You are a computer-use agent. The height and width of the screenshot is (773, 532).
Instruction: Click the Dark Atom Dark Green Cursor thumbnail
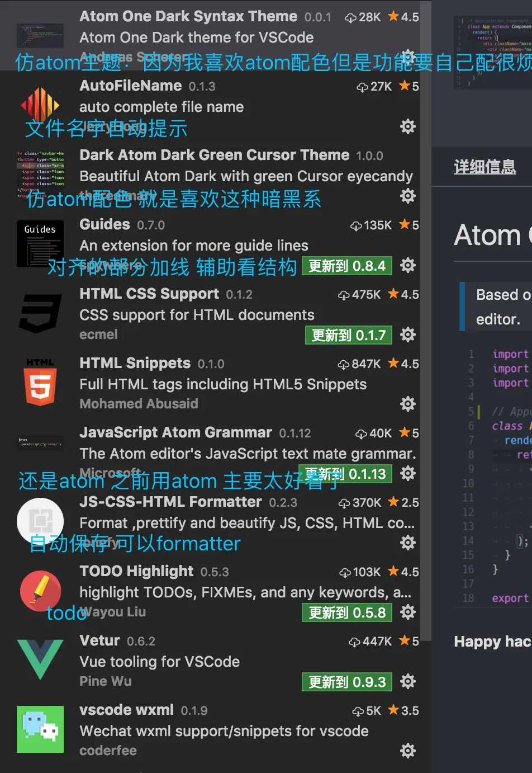(40, 174)
